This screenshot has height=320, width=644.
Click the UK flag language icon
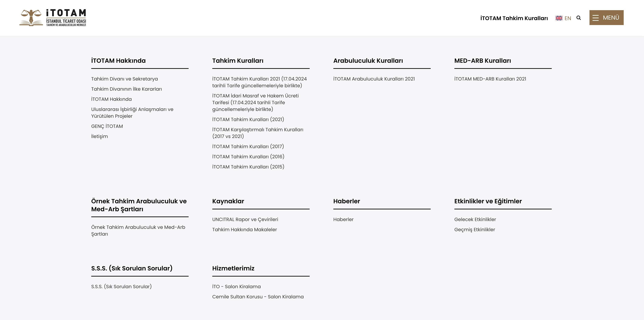pyautogui.click(x=559, y=18)
